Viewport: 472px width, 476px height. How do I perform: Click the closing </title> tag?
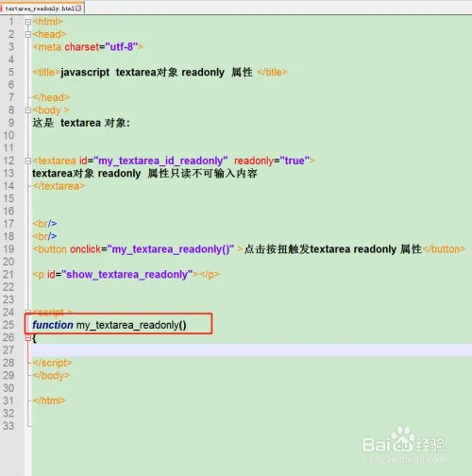pos(272,72)
